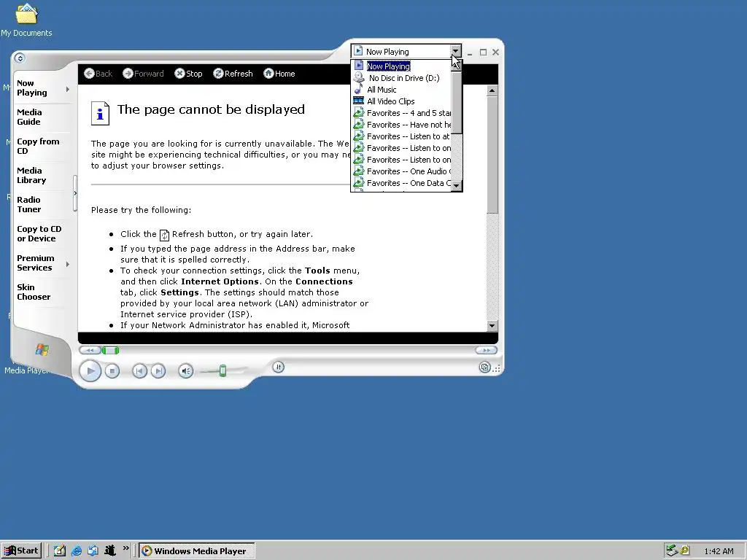Open the Media Library tab

point(31,175)
